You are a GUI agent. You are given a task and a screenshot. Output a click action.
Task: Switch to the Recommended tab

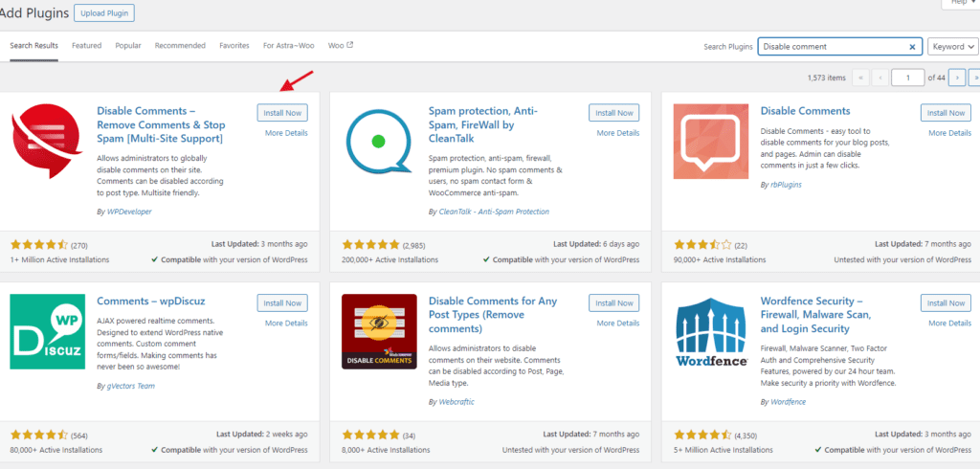180,46
